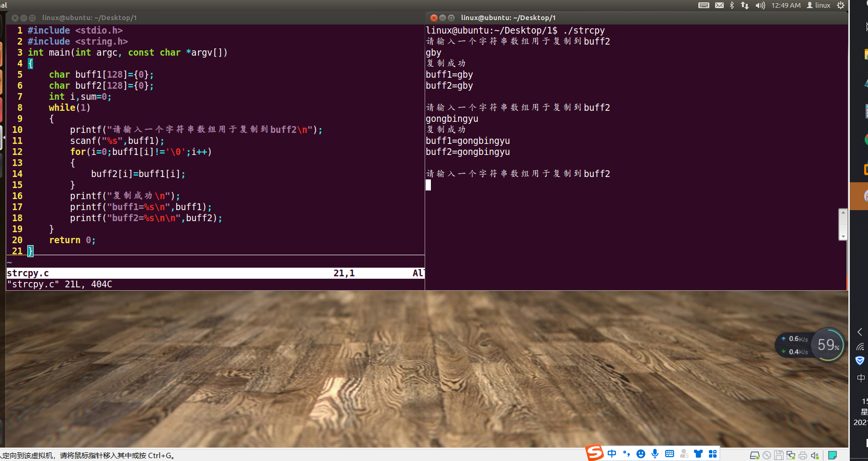This screenshot has width=868, height=461.
Task: Open Sogou toolbox four-squares icon
Action: (x=713, y=454)
